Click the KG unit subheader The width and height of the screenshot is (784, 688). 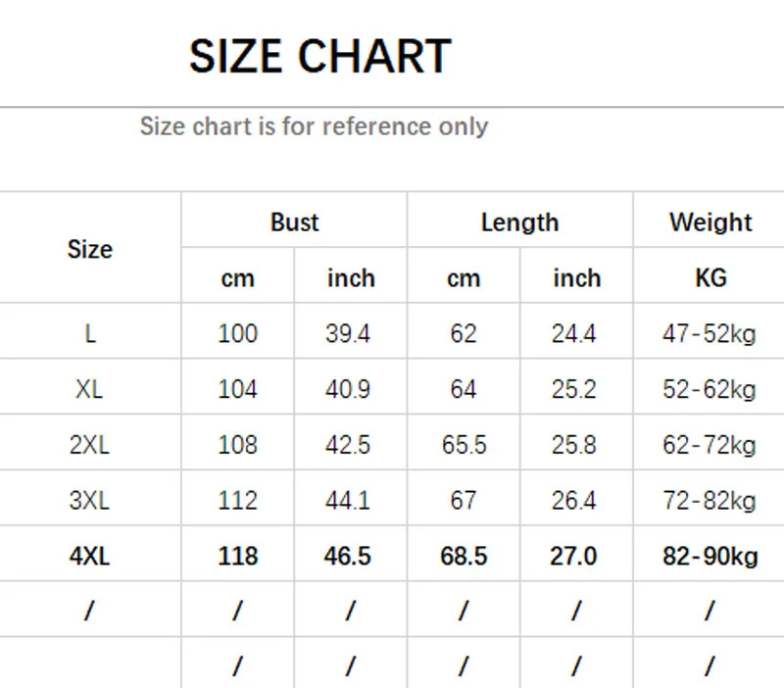coord(710,278)
